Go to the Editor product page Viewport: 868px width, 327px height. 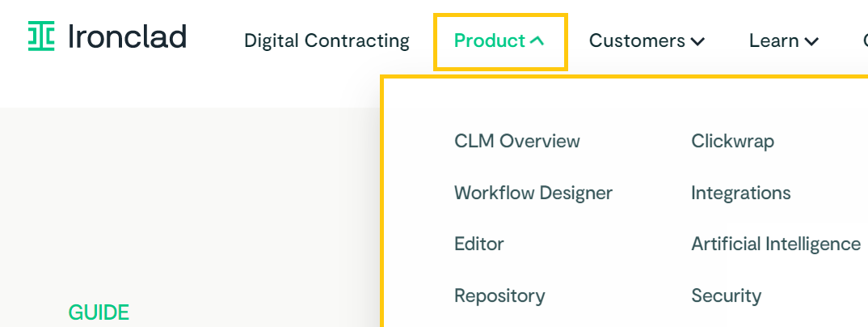(x=478, y=244)
